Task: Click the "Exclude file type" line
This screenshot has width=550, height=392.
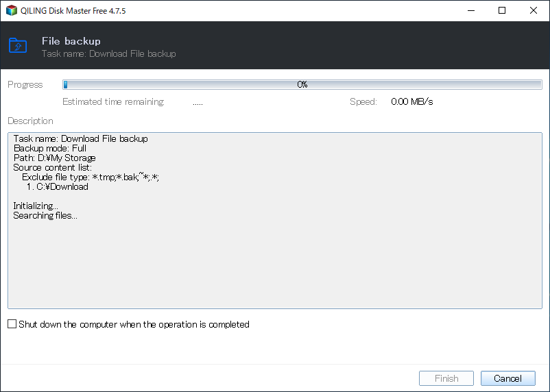Action: coord(91,177)
